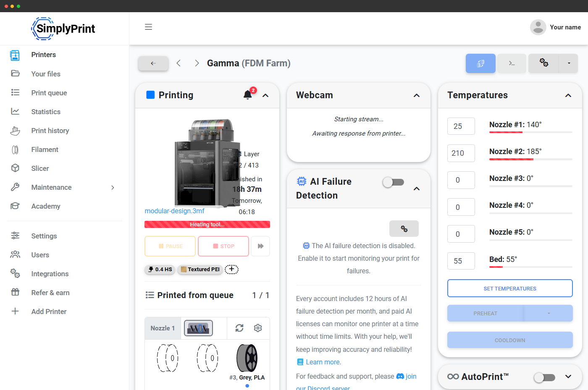This screenshot has height=390, width=588.
Task: Click the 0.4 HS nozzle tag
Action: tap(160, 270)
